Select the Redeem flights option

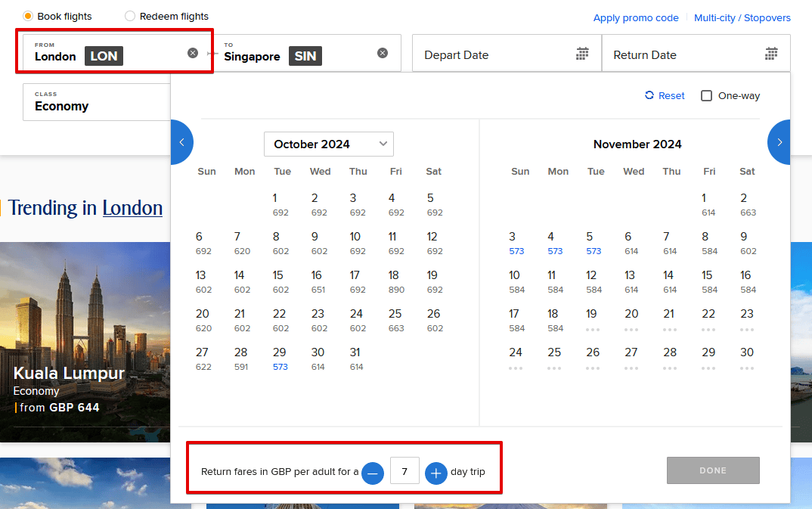pyautogui.click(x=130, y=16)
